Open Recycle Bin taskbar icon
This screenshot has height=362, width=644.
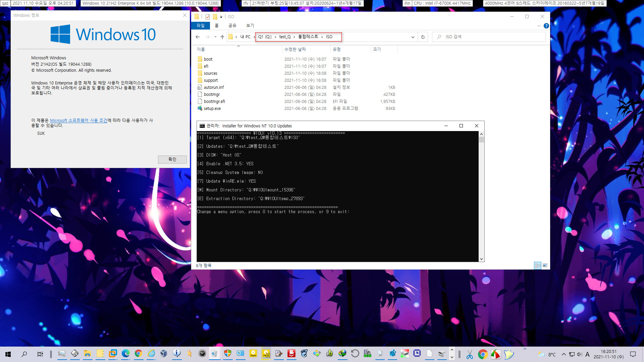click(214, 354)
